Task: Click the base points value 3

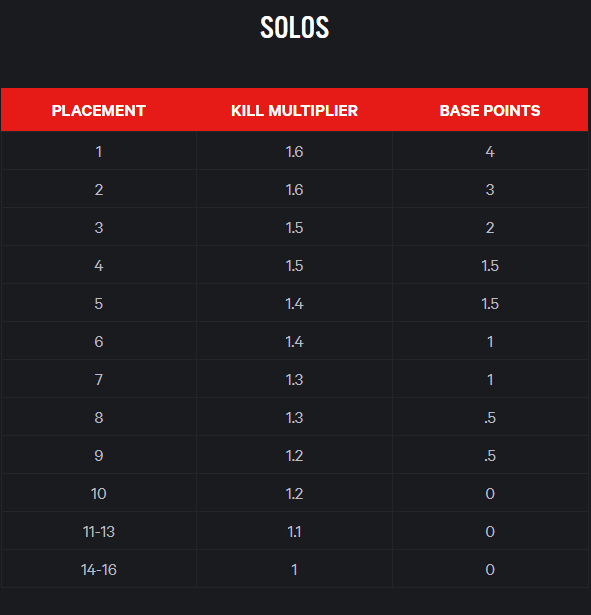Action: coord(490,189)
